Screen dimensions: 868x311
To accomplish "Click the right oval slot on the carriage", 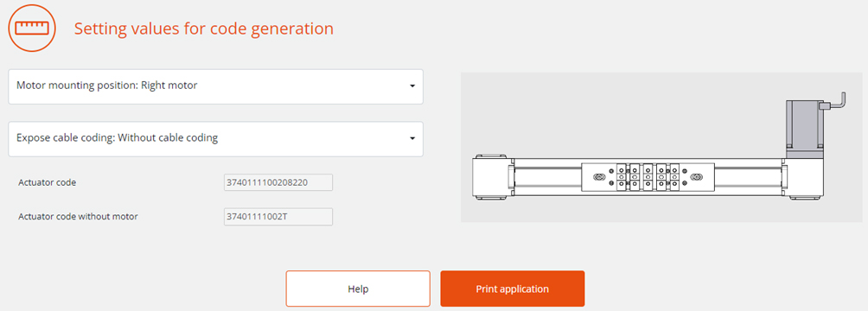I will (x=697, y=178).
